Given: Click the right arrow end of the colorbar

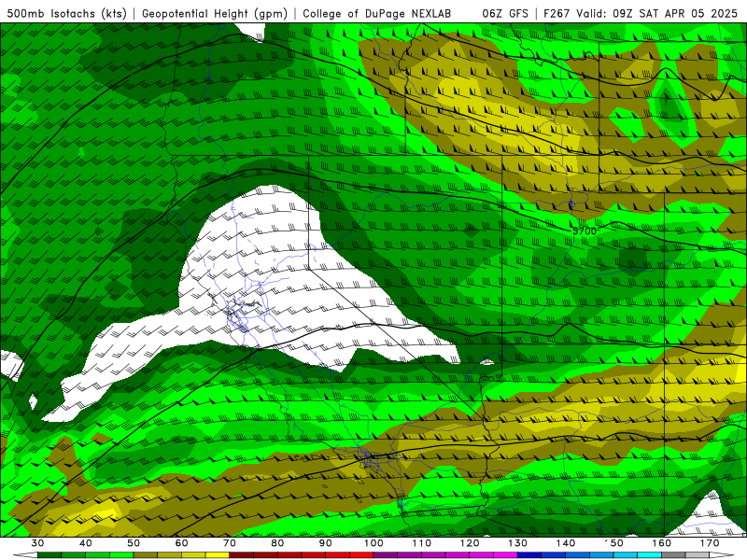Looking at the screenshot, I should 722,555.
